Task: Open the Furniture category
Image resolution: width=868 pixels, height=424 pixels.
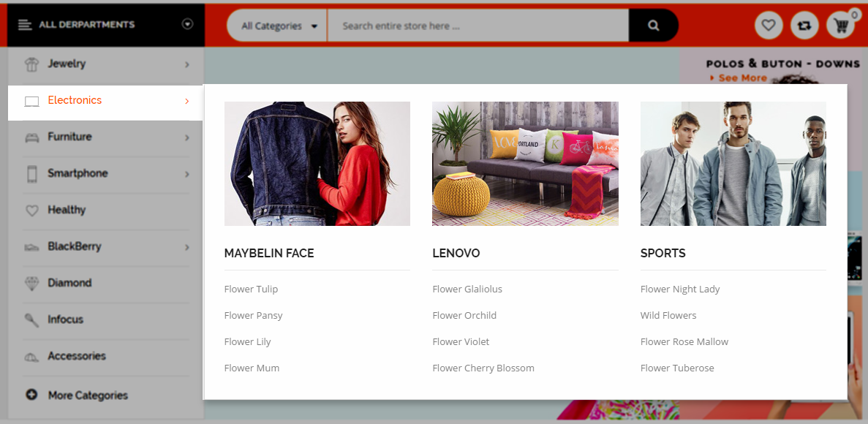Action: point(69,137)
